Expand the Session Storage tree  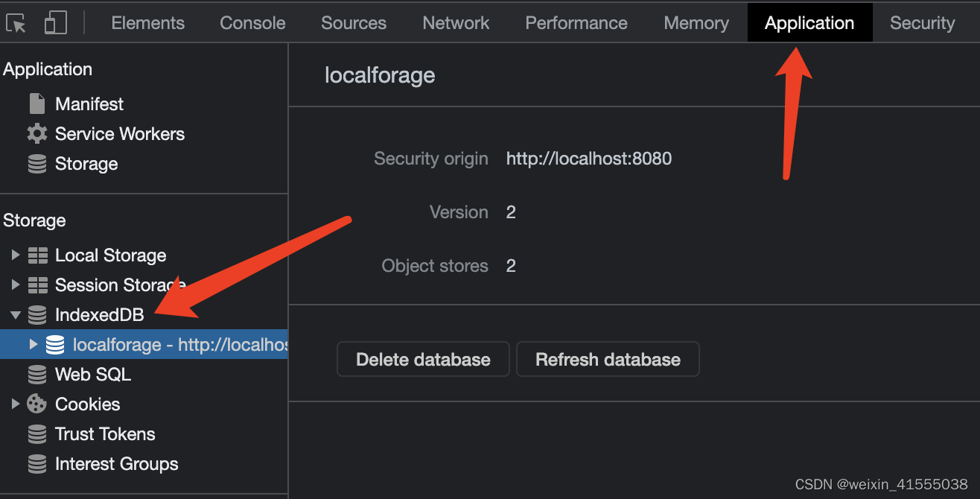[x=16, y=285]
